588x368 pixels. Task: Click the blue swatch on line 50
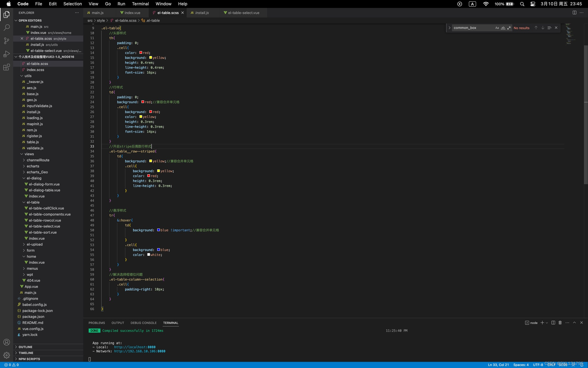(158, 230)
